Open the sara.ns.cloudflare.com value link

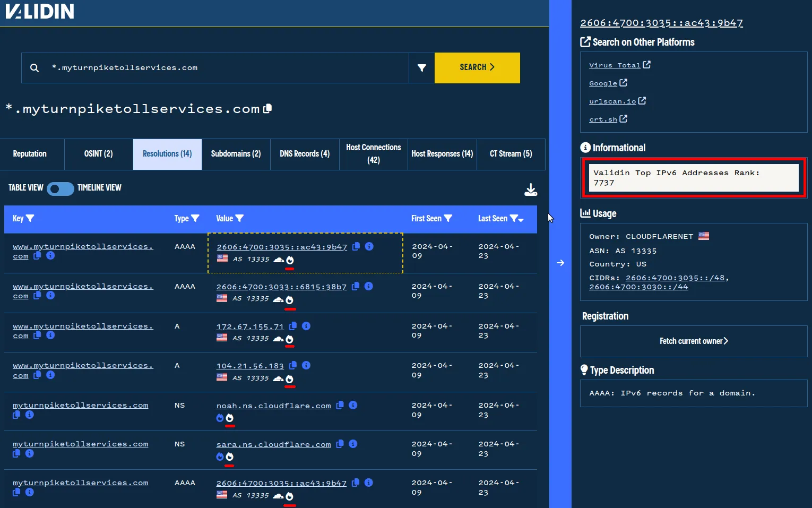[x=273, y=445]
